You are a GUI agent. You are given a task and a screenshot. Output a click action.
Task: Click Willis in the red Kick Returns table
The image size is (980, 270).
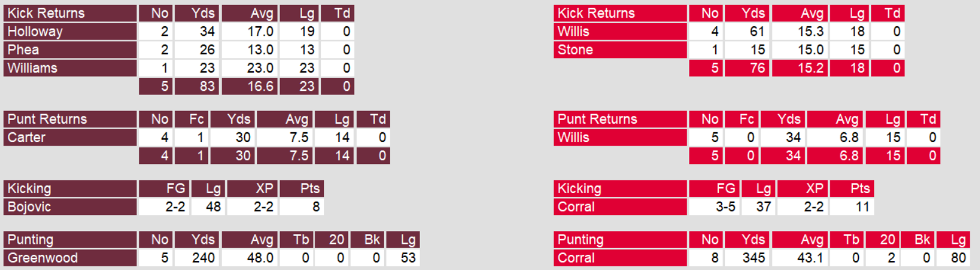pyautogui.click(x=573, y=32)
